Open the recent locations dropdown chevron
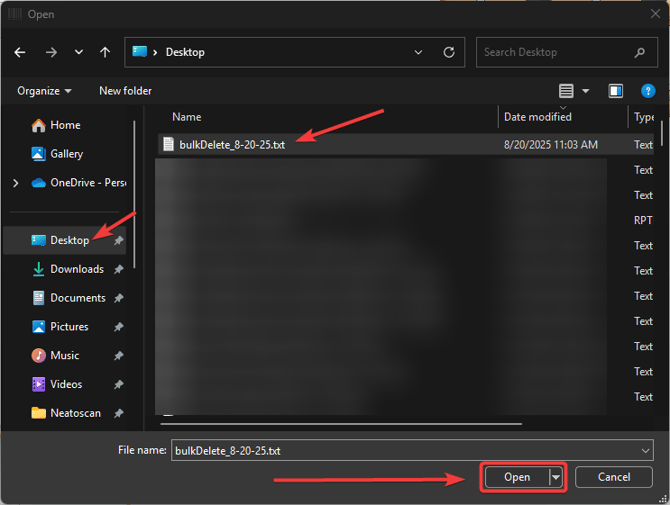The image size is (670, 505). (x=78, y=52)
